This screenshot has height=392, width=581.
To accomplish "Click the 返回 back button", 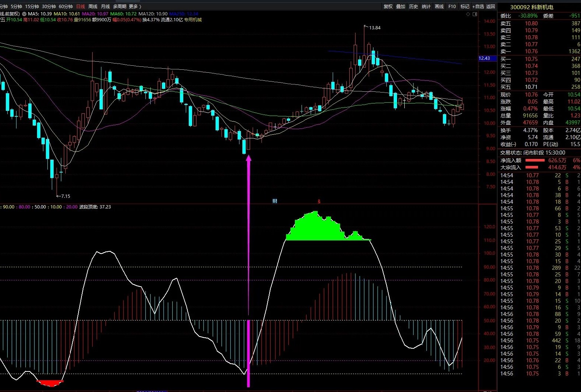I will (491, 7).
